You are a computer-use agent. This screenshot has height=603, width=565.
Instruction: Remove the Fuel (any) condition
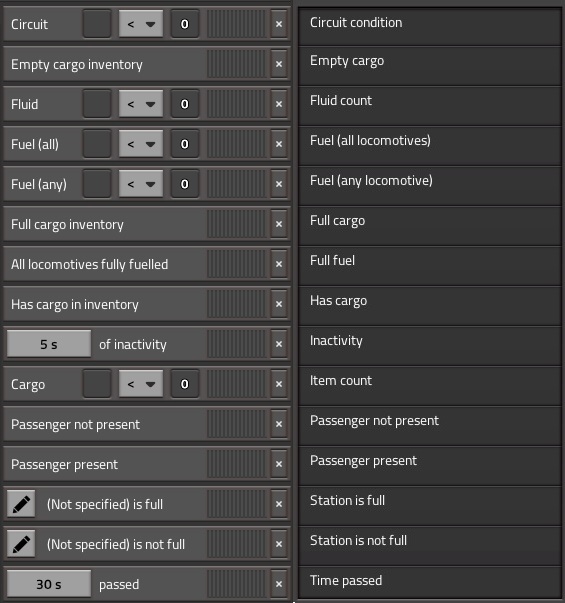pyautogui.click(x=279, y=184)
